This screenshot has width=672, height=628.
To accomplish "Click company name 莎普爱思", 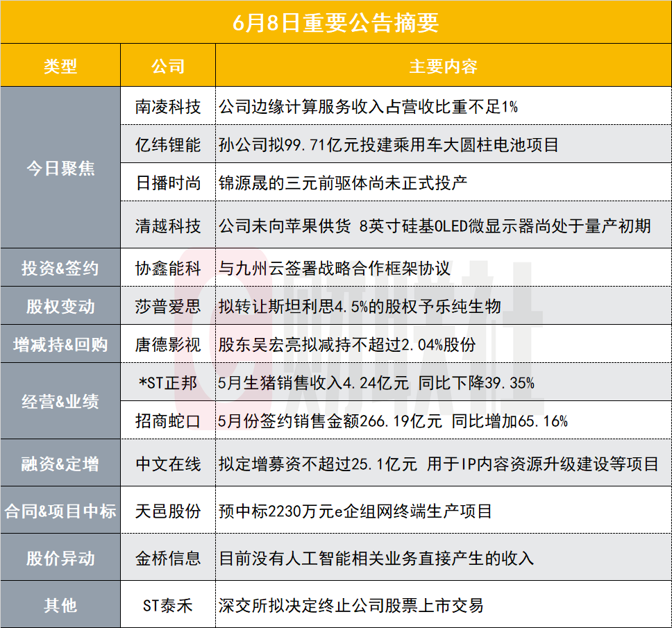I will [x=168, y=306].
